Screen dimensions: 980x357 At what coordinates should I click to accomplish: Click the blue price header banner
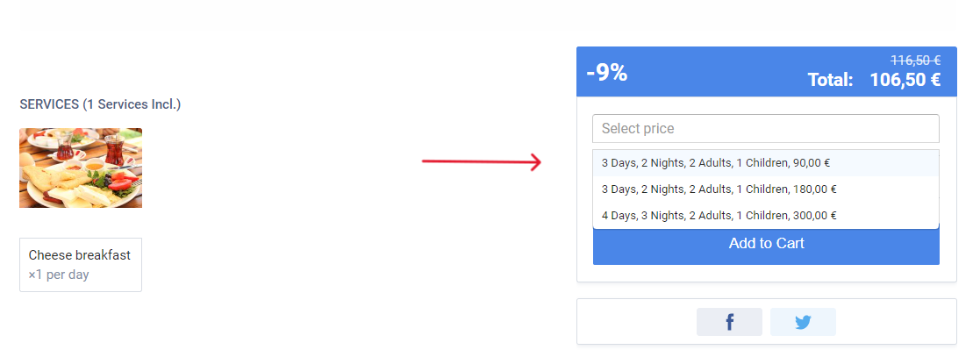click(766, 71)
